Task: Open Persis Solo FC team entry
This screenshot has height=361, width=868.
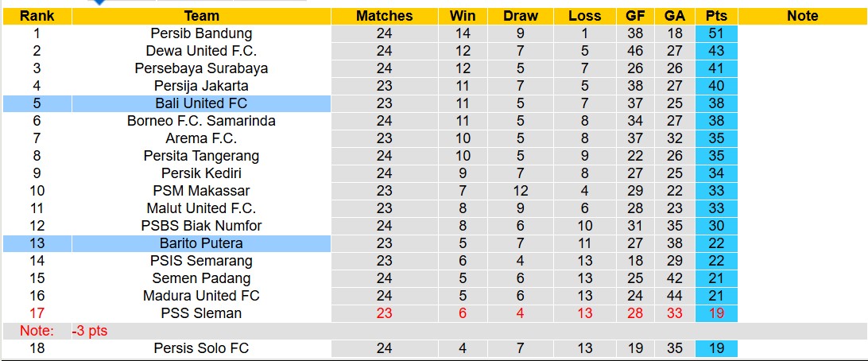Action: [201, 348]
